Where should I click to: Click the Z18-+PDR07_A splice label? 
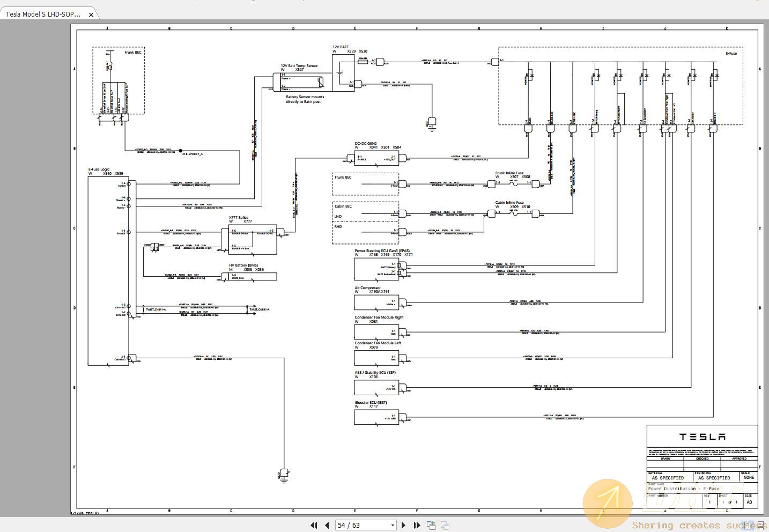pyautogui.click(x=193, y=154)
